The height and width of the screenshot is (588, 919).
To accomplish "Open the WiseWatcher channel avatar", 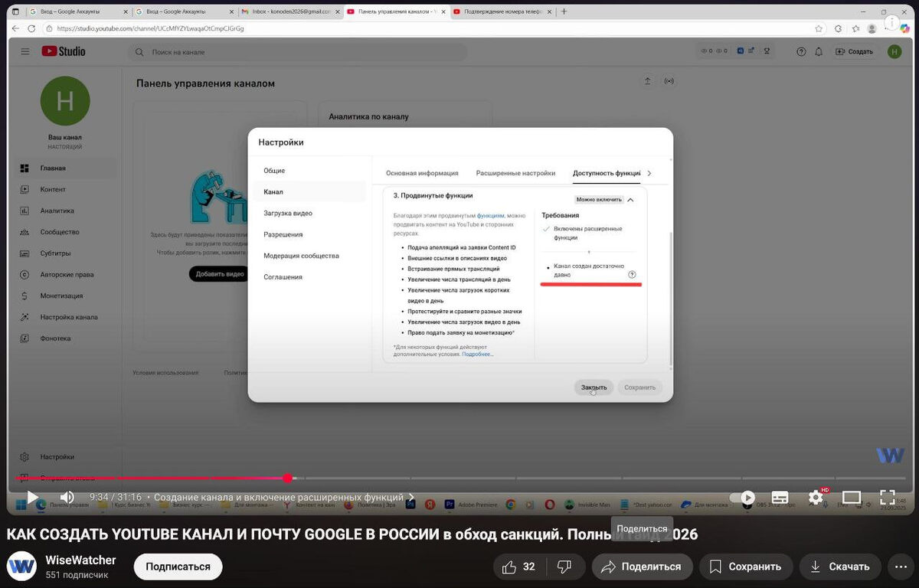I will pos(21,567).
